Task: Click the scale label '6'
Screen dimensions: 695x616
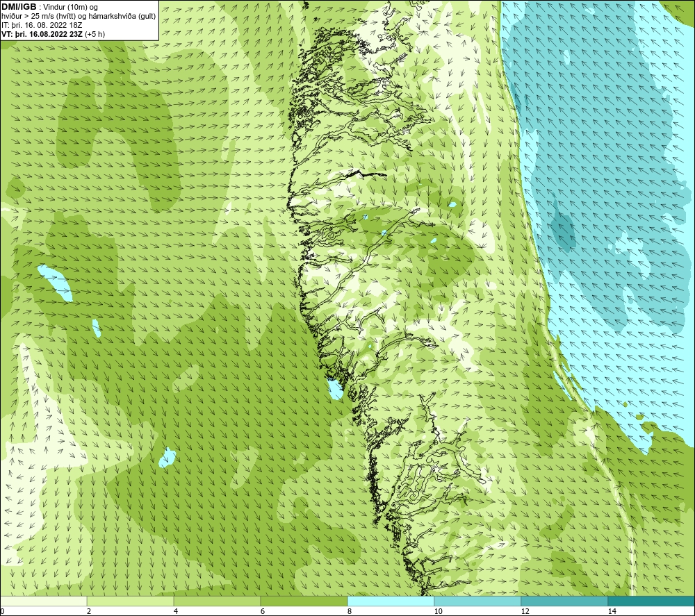Action: pyautogui.click(x=263, y=611)
